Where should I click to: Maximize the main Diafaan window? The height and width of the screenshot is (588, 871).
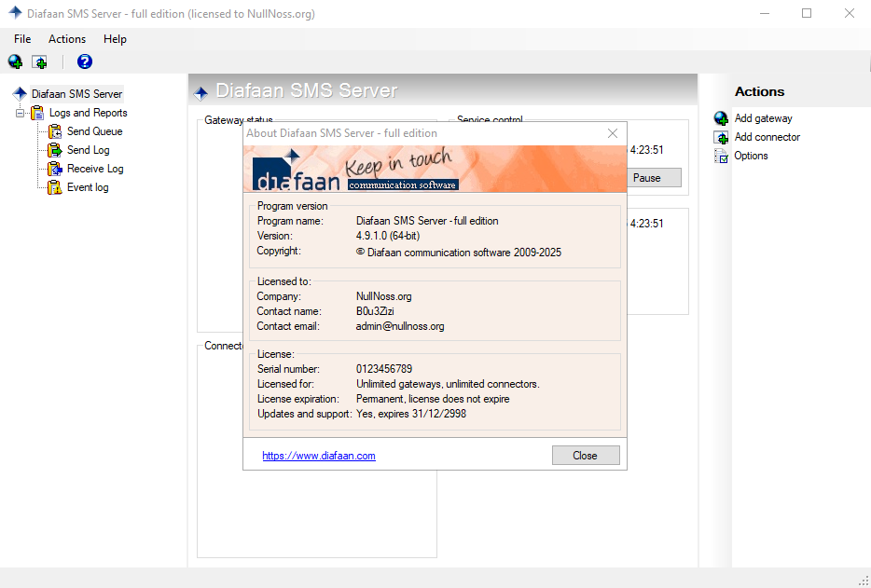(x=807, y=13)
